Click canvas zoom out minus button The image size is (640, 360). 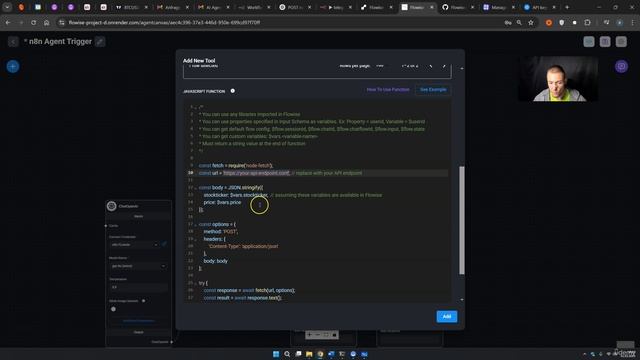318,335
